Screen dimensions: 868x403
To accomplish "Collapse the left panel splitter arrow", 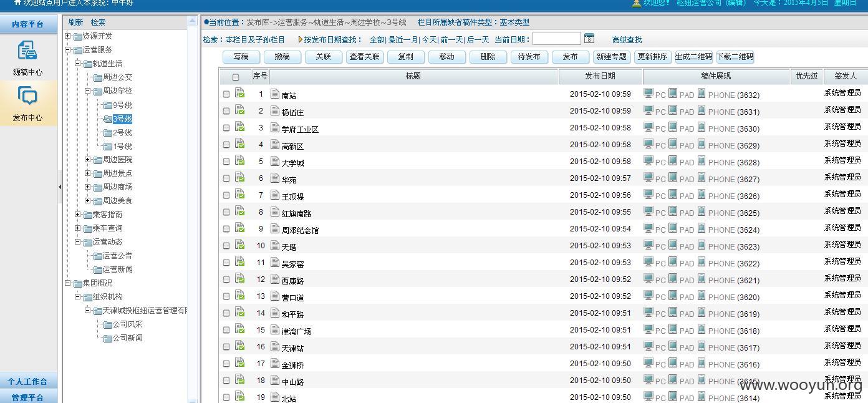I will point(60,187).
